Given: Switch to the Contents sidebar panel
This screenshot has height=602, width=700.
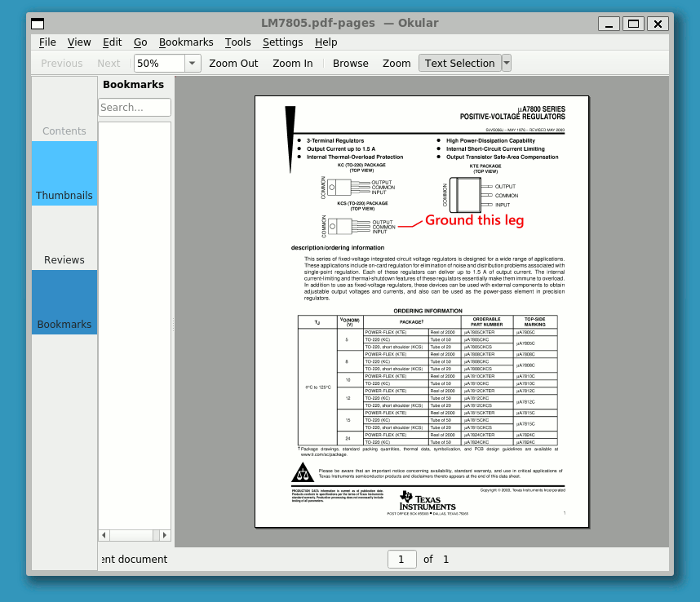Looking at the screenshot, I should click(x=64, y=108).
